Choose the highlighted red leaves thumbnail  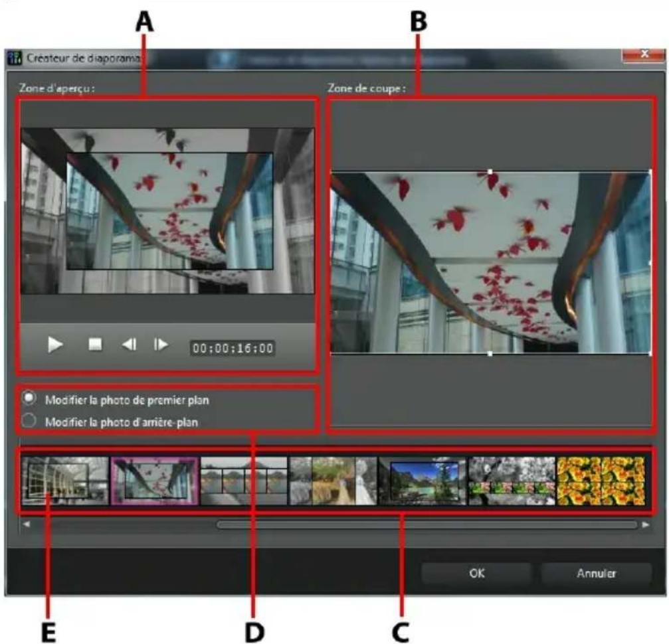154,480
